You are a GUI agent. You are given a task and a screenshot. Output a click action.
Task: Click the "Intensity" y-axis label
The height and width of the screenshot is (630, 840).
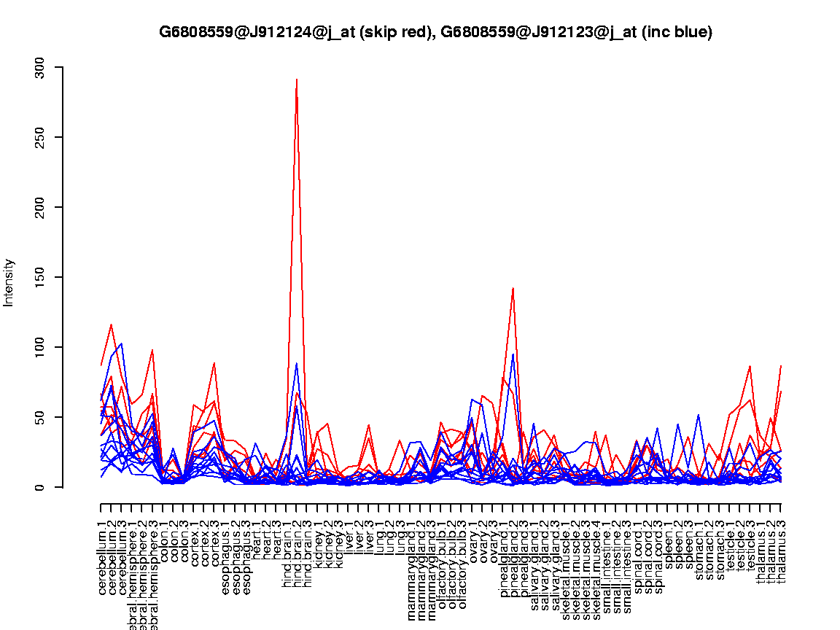(x=9, y=282)
